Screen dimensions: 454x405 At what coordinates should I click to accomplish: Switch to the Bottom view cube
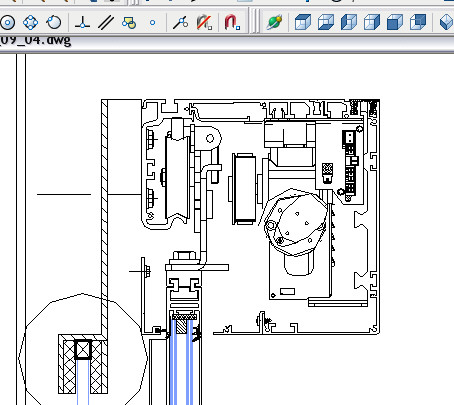coord(326,23)
